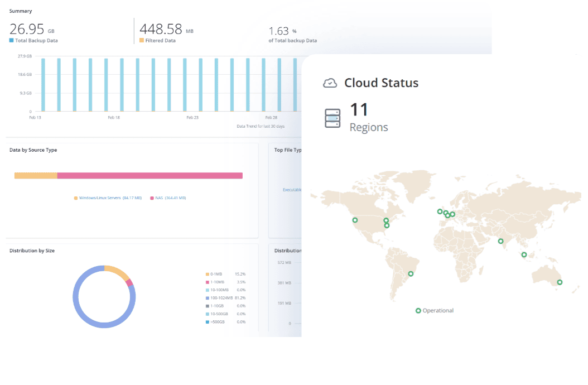This screenshot has width=588, height=385.
Task: Click the Executable file type label
Action: 292,190
